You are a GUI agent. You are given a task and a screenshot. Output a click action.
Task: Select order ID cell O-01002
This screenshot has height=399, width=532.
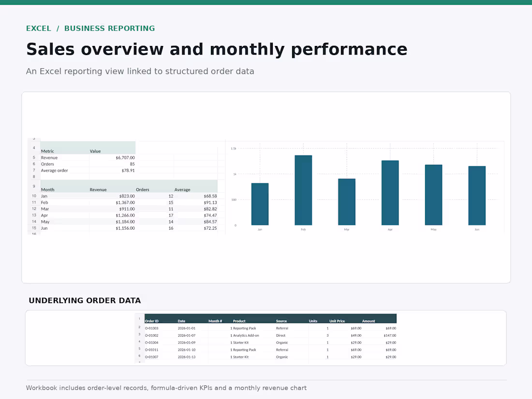[x=161, y=336]
